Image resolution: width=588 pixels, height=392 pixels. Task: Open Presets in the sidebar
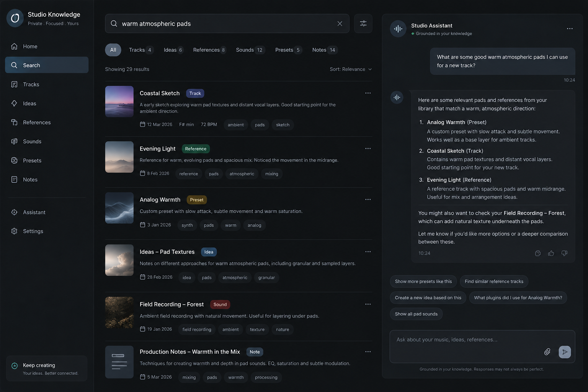tap(47, 160)
